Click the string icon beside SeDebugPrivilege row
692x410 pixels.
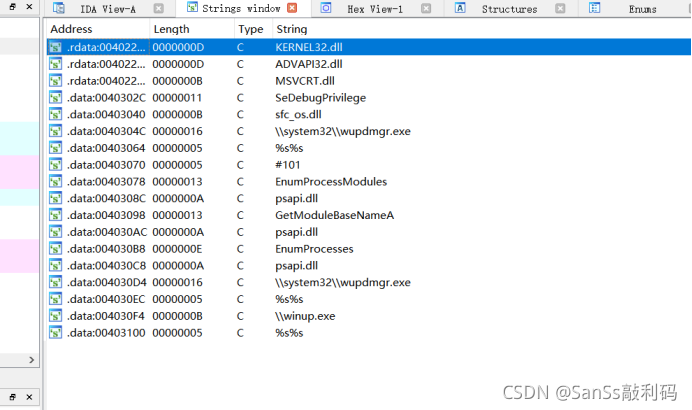(x=56, y=97)
